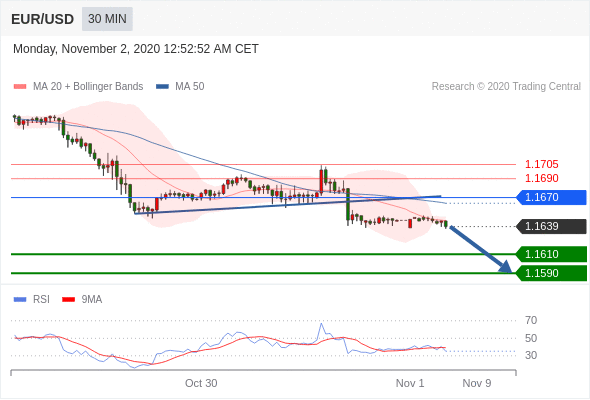Viewport: 590px width, 400px height.
Task: Click the EUR/USD pair title
Action: pyautogui.click(x=43, y=19)
